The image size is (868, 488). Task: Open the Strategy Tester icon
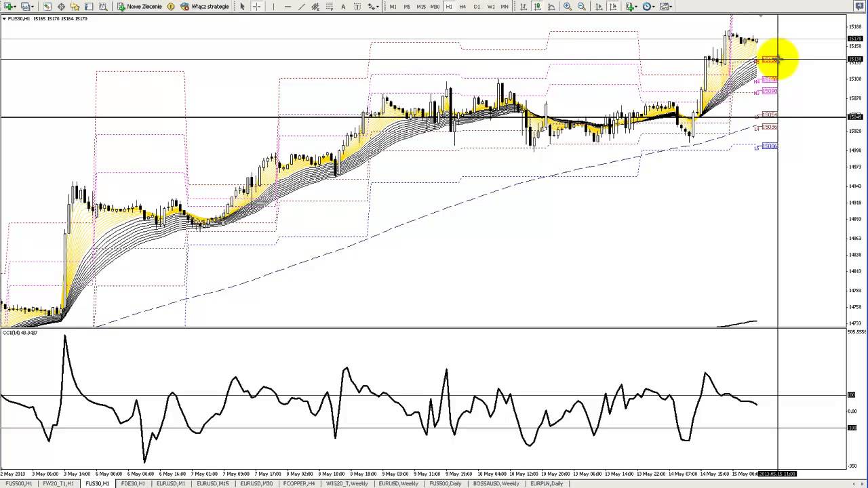click(103, 6)
